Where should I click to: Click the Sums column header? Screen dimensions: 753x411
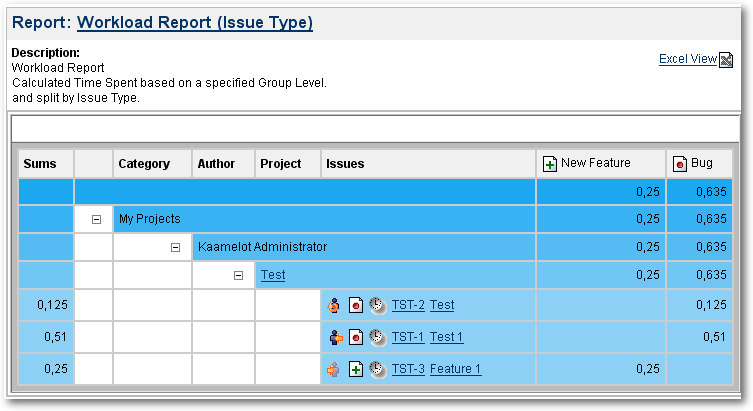(x=40, y=164)
